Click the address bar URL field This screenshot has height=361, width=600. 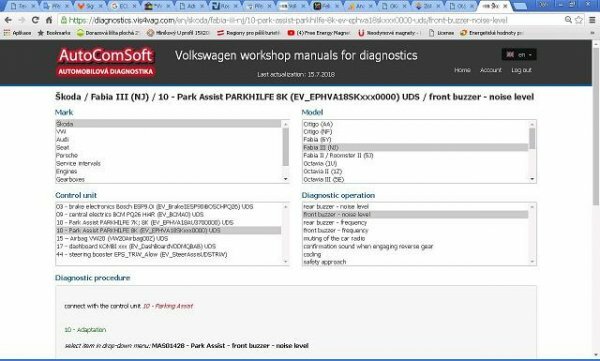click(x=310, y=20)
